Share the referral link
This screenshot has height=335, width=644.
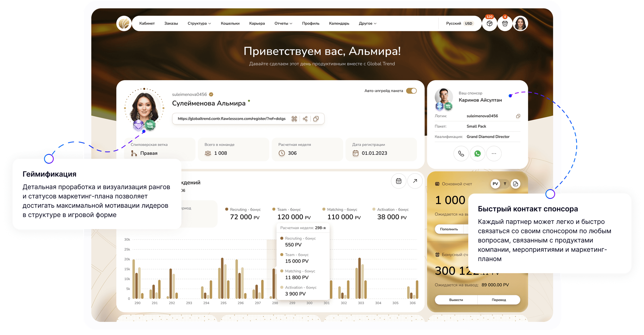point(305,119)
